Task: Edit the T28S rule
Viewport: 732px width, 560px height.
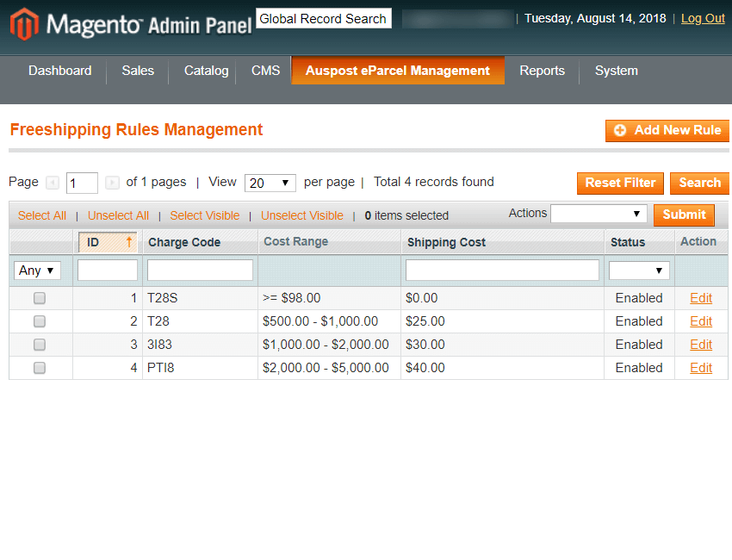Action: [701, 298]
